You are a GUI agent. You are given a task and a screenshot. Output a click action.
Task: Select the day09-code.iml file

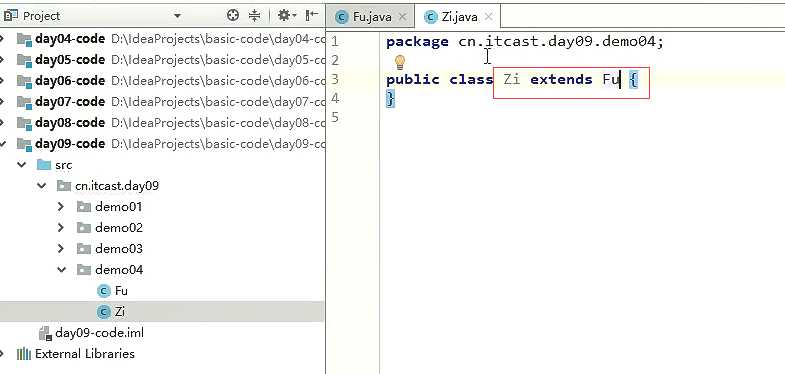(x=100, y=333)
